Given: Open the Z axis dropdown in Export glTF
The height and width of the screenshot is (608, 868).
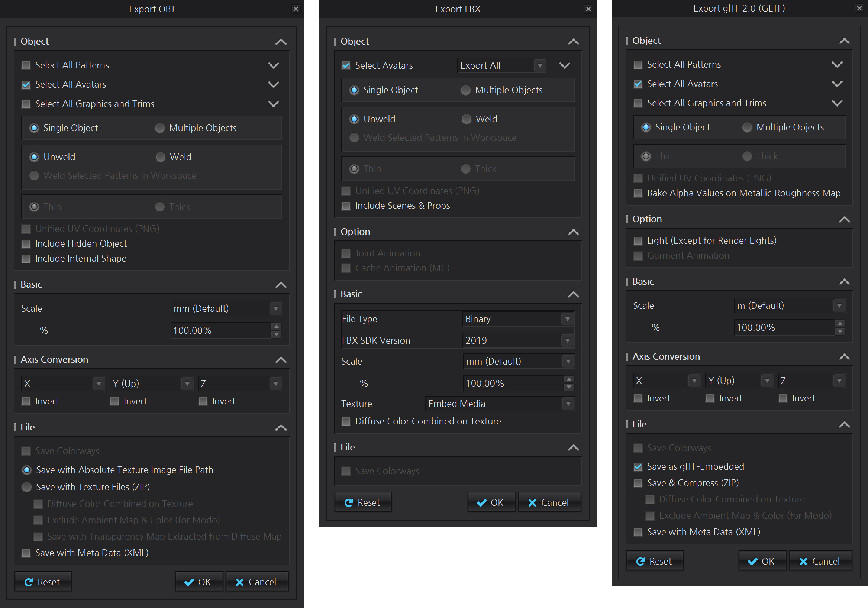Looking at the screenshot, I should point(812,381).
